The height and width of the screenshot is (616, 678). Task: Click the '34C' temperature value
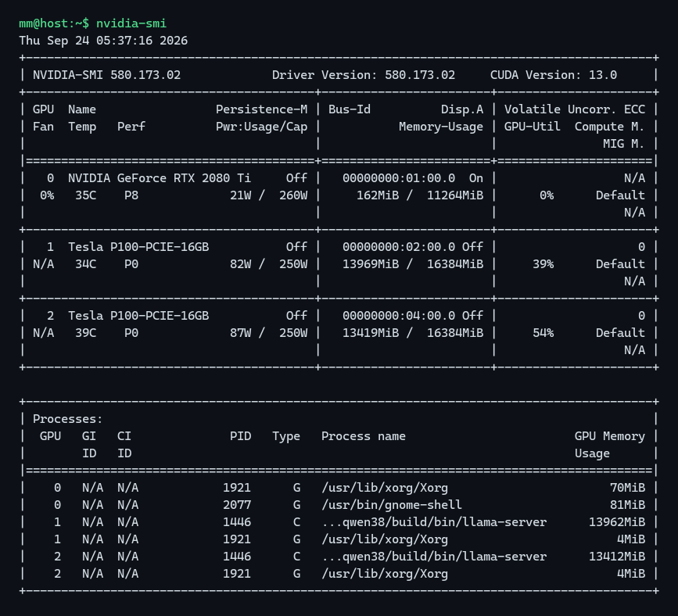(85, 264)
